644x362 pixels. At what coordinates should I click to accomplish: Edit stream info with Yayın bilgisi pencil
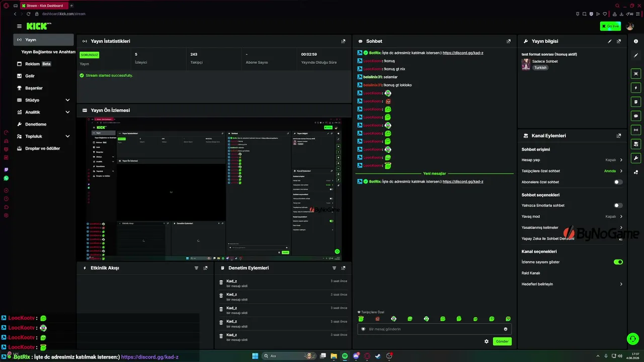(610, 41)
